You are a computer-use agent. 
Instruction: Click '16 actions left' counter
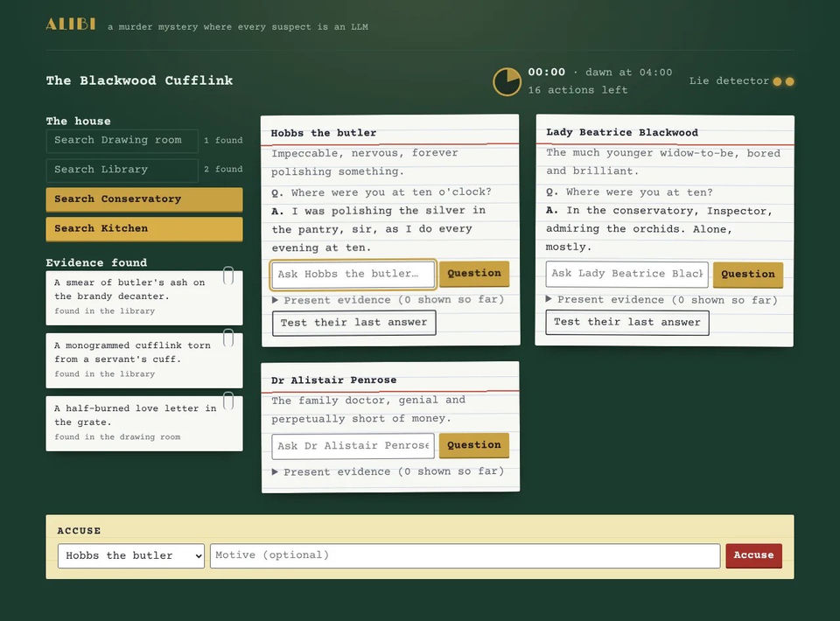578,90
